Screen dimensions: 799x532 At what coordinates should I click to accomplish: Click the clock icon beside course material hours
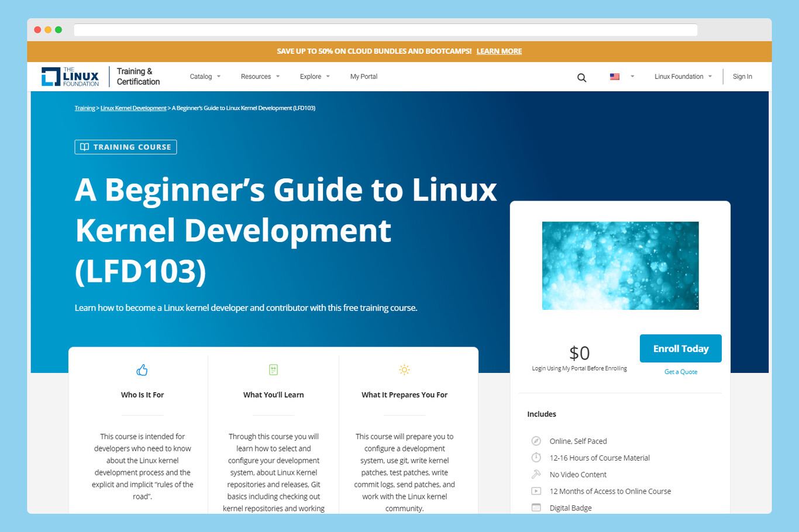pyautogui.click(x=536, y=457)
